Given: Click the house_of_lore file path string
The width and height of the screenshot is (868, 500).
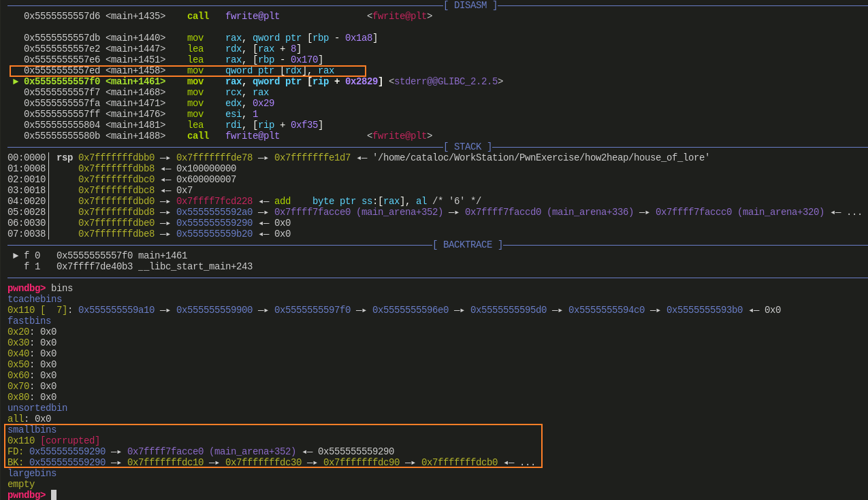Looking at the screenshot, I should [x=541, y=158].
